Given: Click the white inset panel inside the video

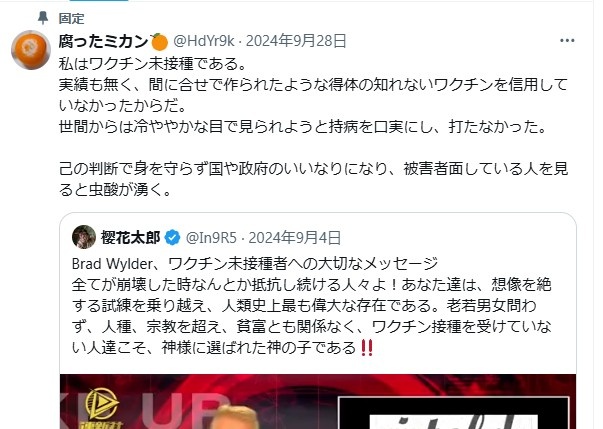Looking at the screenshot, I should [453, 413].
